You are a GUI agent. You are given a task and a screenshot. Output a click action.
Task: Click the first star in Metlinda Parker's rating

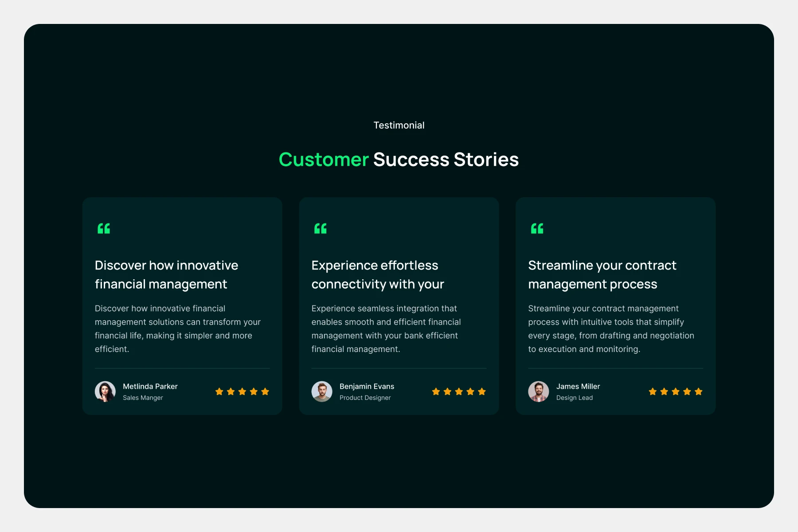pos(219,391)
